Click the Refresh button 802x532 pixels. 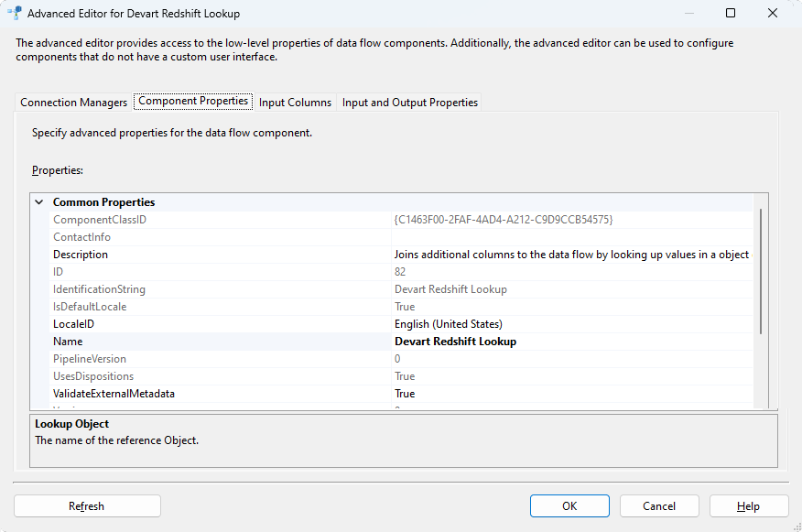(87, 505)
